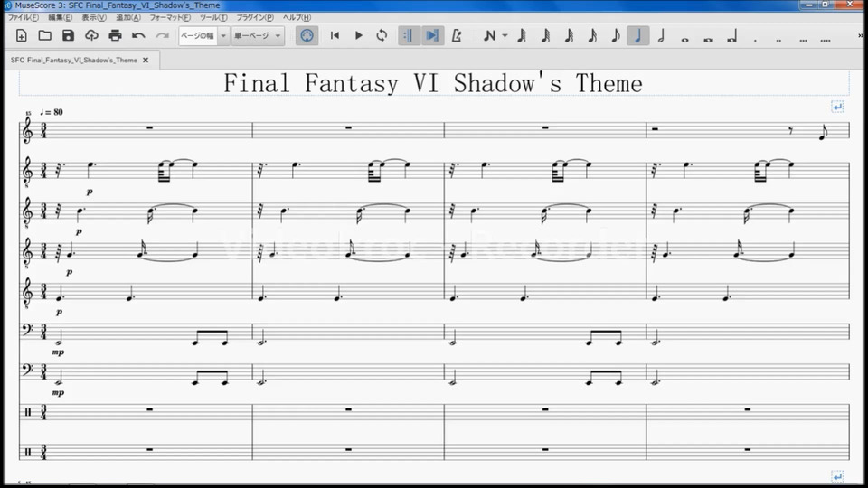
Task: Open zoom level page-width dropdown
Action: tap(203, 36)
